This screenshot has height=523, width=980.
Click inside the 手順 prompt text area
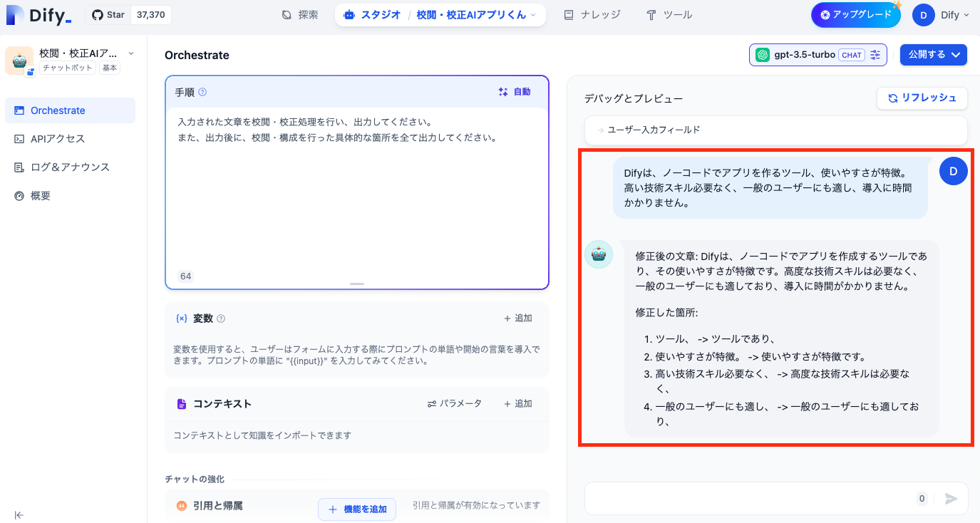[357, 192]
